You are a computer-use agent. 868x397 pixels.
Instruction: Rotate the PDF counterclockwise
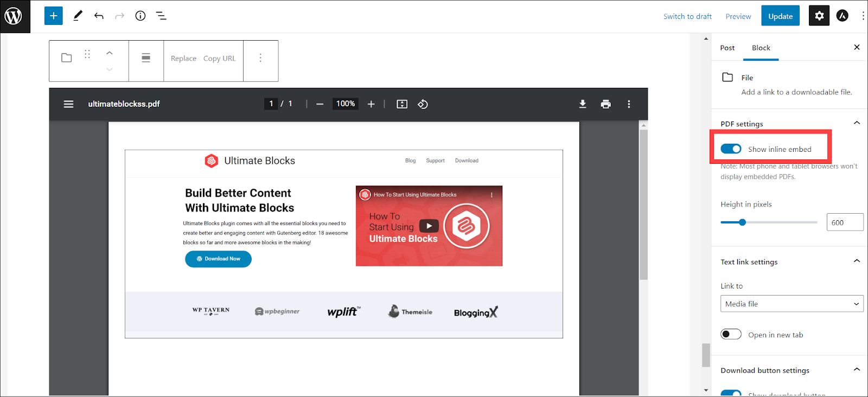click(x=423, y=104)
